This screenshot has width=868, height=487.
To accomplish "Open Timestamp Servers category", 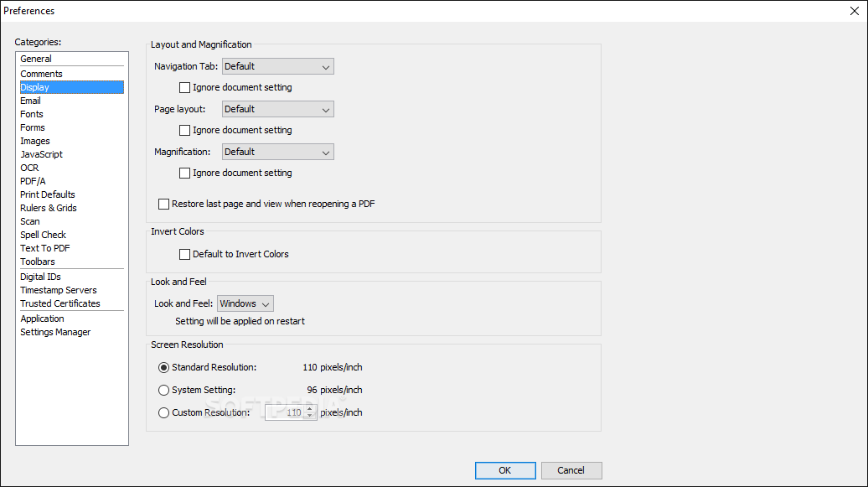I will [x=58, y=290].
